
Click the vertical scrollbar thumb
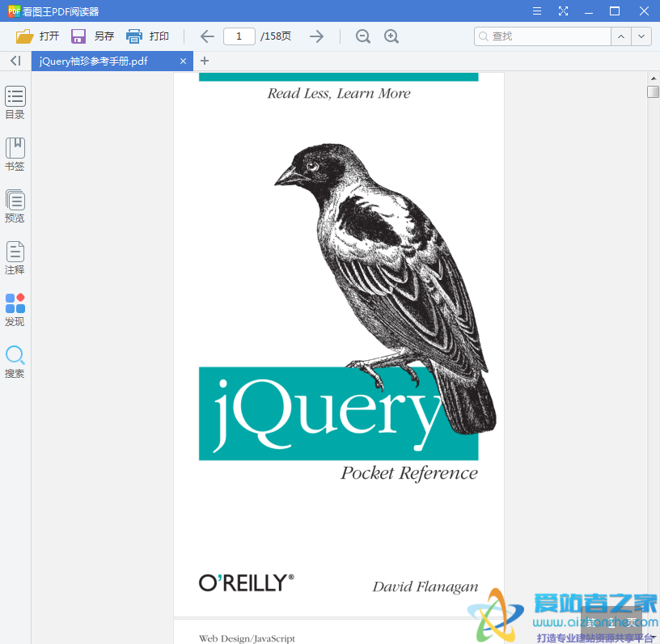[653, 91]
